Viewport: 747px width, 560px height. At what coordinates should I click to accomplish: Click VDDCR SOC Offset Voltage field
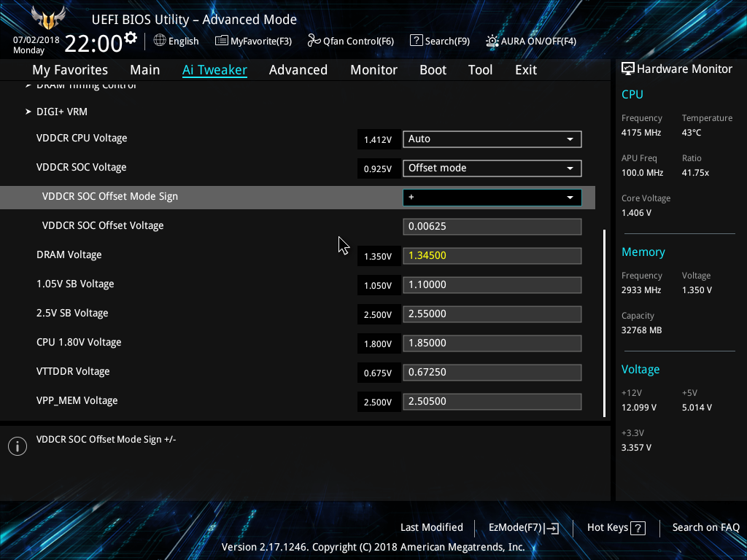[492, 227]
